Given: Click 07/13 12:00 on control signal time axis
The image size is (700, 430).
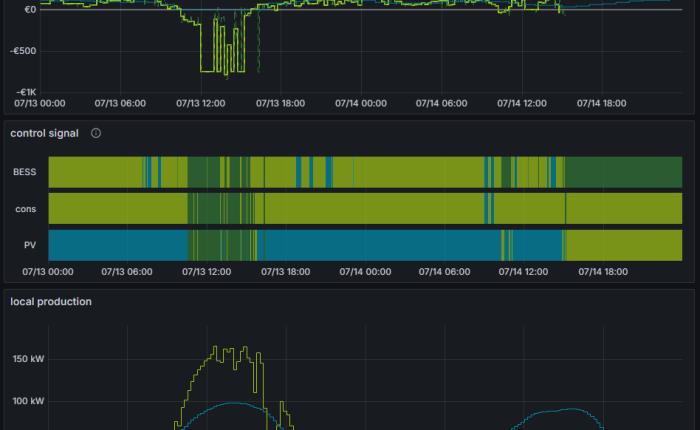Looking at the screenshot, I should tap(200, 271).
